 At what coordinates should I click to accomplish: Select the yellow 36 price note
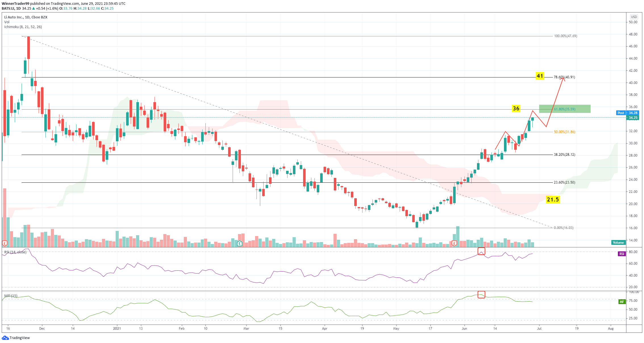tap(516, 108)
